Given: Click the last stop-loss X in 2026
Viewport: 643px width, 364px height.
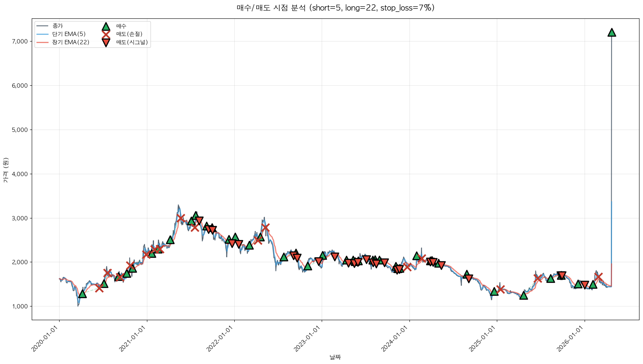Looking at the screenshot, I should [598, 276].
